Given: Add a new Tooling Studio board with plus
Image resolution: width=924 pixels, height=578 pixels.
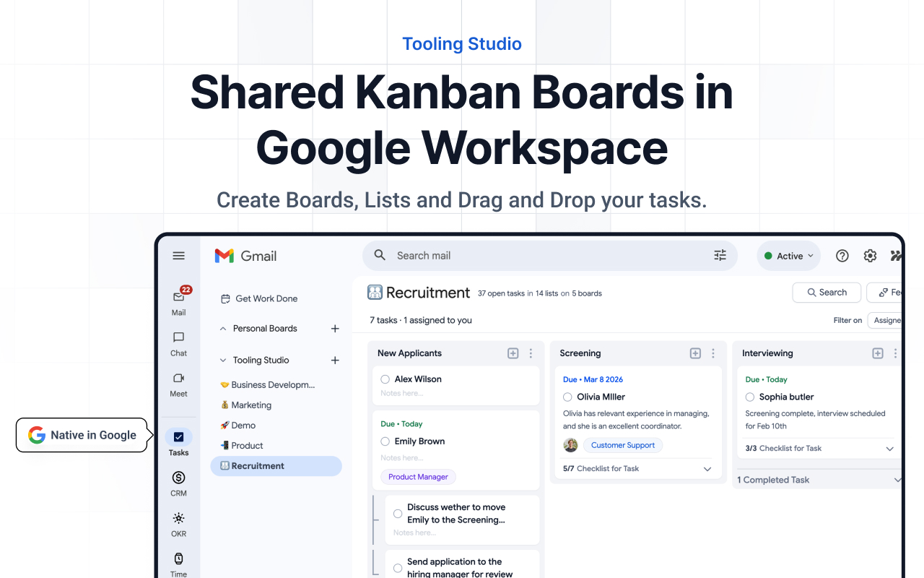Looking at the screenshot, I should pos(335,360).
